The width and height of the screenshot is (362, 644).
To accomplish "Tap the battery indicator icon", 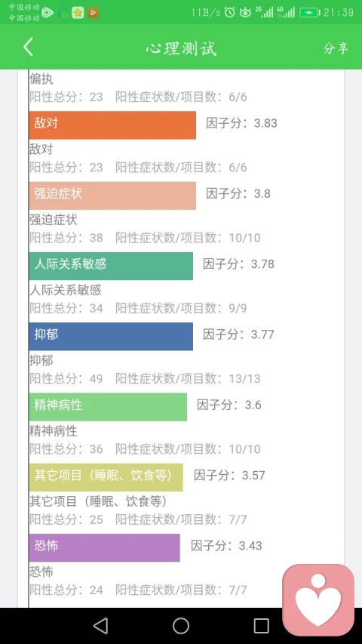I will [309, 13].
